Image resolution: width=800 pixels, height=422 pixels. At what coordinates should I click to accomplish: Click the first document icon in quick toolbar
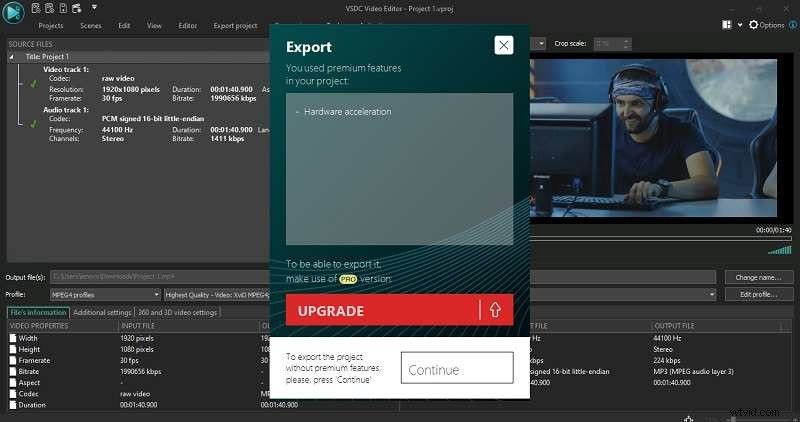tap(36, 8)
